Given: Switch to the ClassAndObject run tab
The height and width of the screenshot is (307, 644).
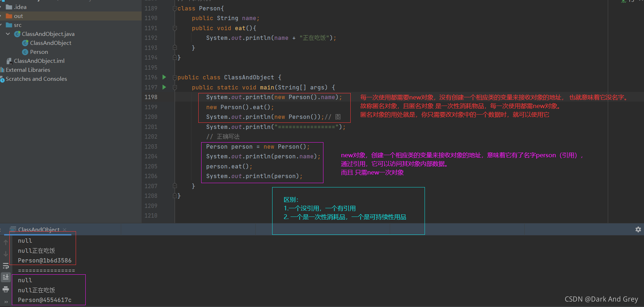Looking at the screenshot, I should (x=39, y=229).
